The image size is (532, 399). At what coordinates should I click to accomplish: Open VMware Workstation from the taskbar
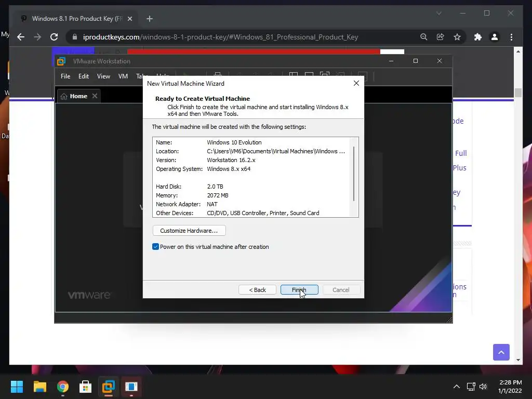point(109,387)
